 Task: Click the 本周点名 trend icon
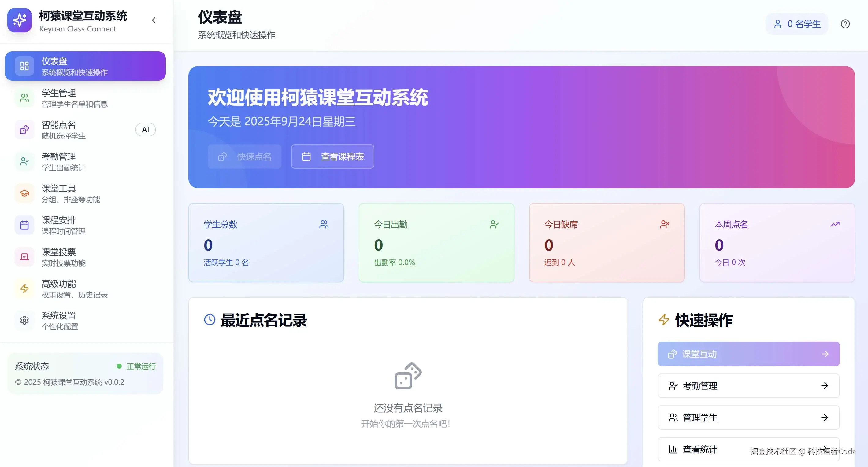[835, 224]
